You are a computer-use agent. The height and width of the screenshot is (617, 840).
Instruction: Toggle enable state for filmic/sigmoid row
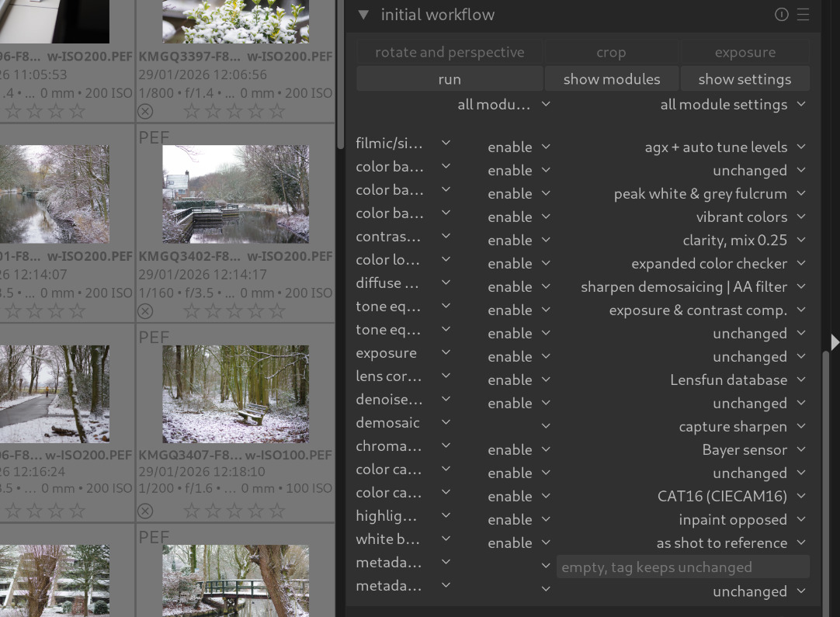[518, 147]
